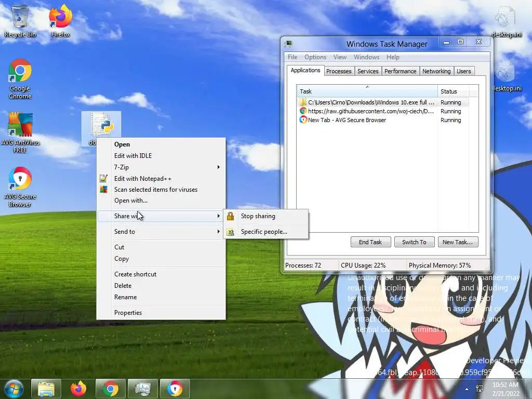Screen dimensions: 532x399
Task: Open the Windows Start orb
Action: (x=13, y=389)
